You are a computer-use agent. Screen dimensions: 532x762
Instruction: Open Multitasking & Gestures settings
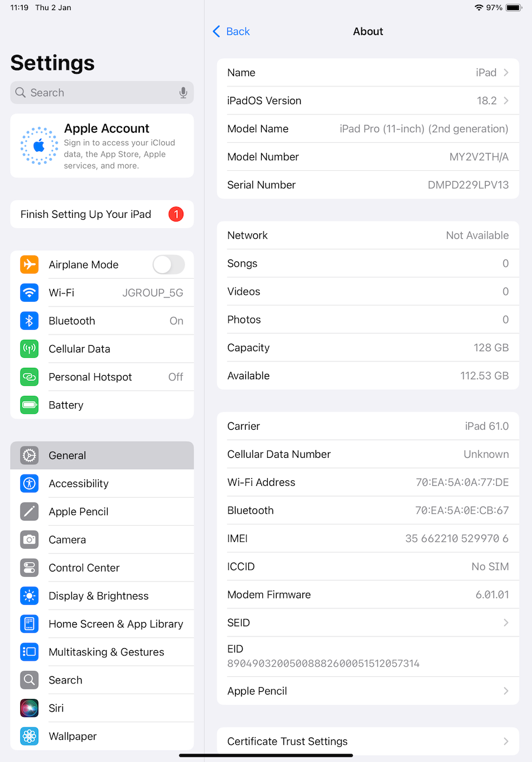pos(102,652)
